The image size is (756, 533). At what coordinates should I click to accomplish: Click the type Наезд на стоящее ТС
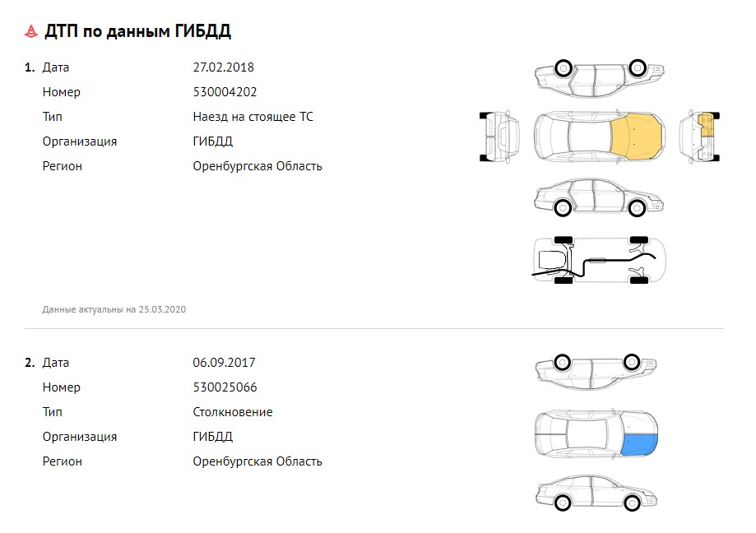(253, 117)
